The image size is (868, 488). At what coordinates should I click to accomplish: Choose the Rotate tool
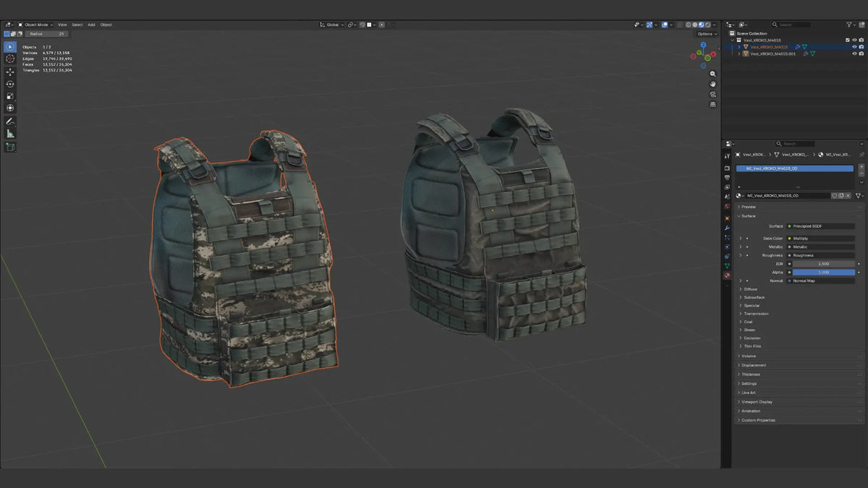click(x=10, y=84)
